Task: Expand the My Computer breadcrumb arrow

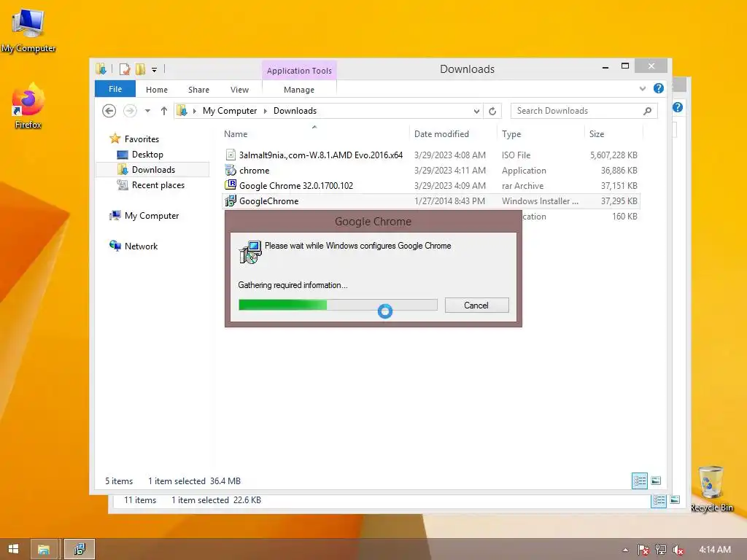Action: (x=266, y=111)
